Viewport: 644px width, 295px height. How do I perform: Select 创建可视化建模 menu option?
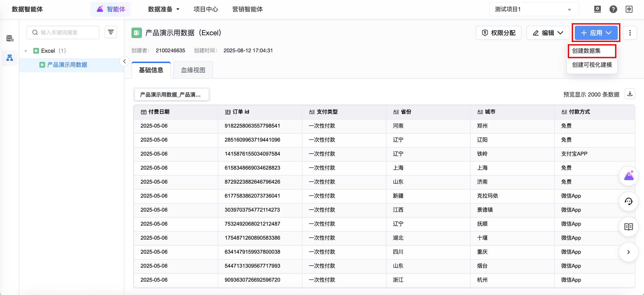pos(592,65)
